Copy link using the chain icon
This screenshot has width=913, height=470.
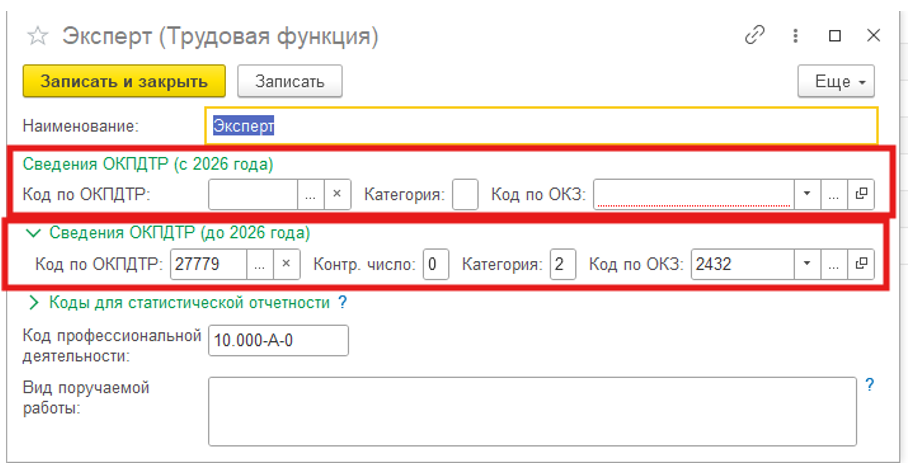[755, 36]
